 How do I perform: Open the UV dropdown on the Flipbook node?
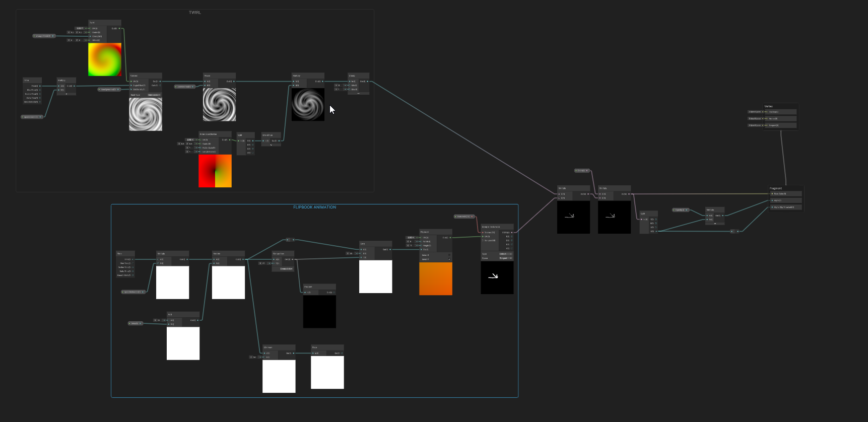pos(411,237)
